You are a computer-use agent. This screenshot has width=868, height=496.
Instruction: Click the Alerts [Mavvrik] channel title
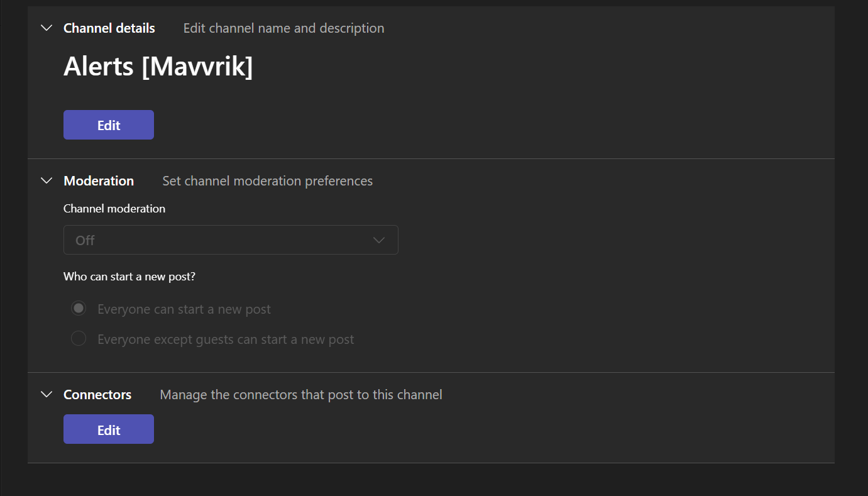pos(158,67)
